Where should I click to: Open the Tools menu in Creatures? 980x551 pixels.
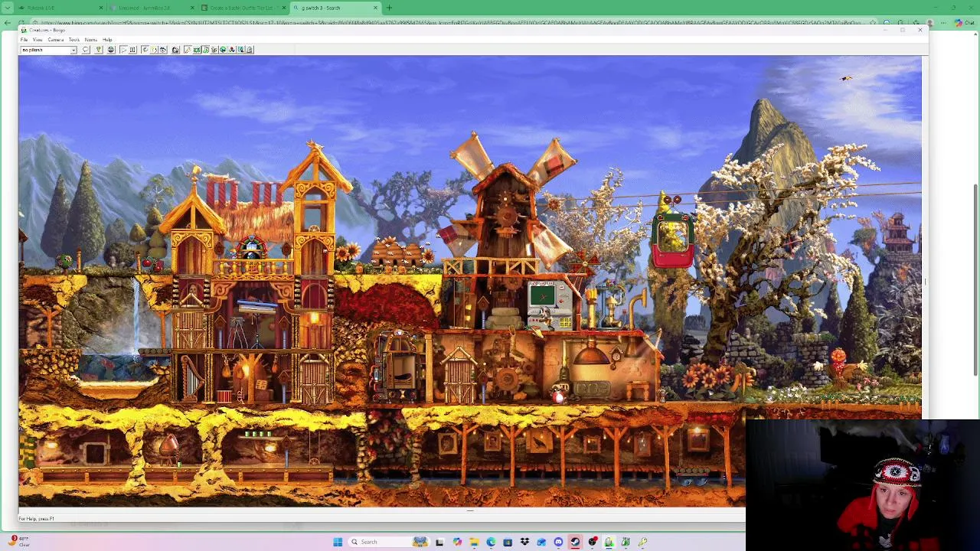pyautogui.click(x=74, y=40)
